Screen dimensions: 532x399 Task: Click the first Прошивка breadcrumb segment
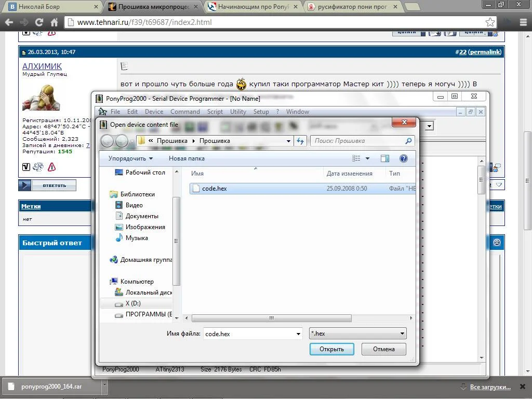(172, 141)
